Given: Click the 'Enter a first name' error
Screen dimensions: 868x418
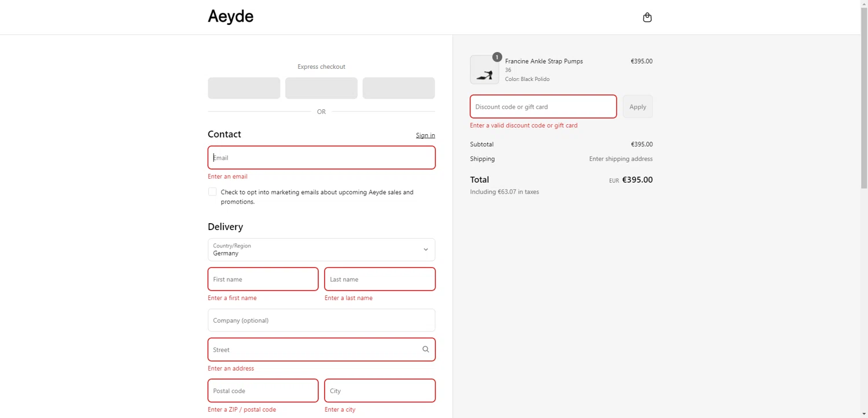Looking at the screenshot, I should coord(232,298).
